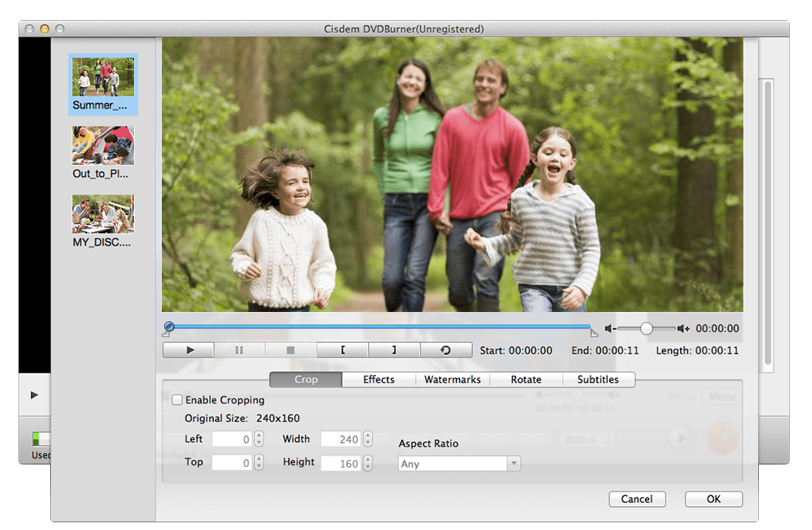This screenshot has height=530, width=812.
Task: Click the volume slider knob
Action: [646, 329]
